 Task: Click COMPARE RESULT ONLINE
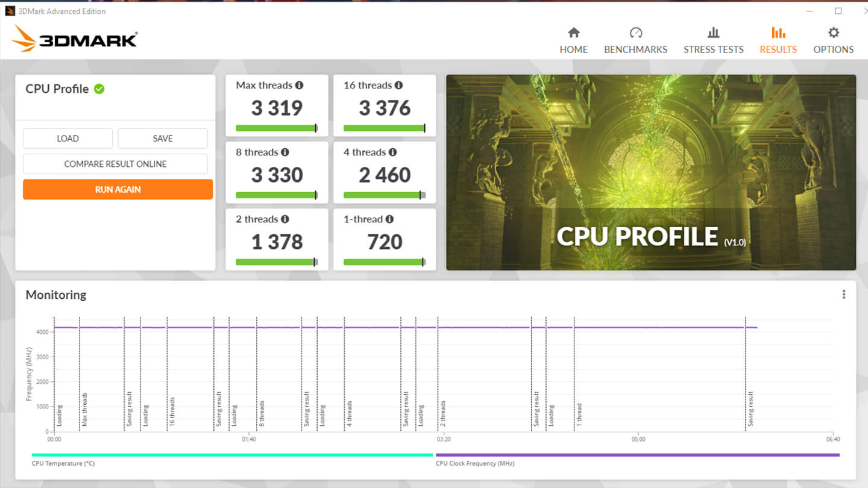pos(115,164)
